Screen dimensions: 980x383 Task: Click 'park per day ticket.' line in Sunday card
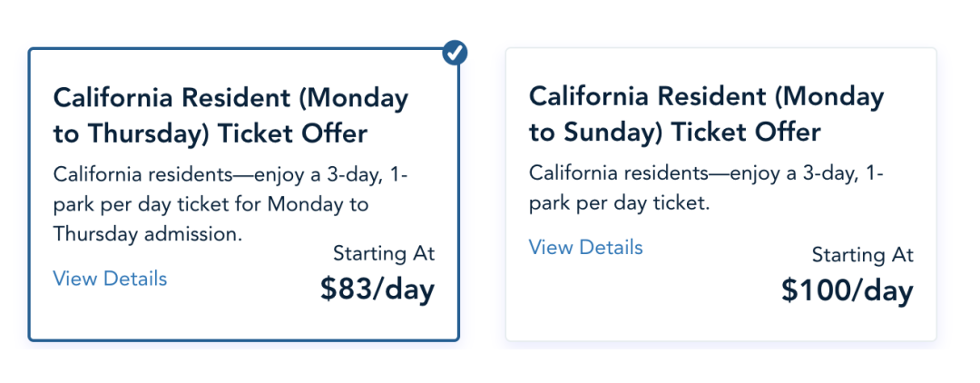[x=620, y=203]
